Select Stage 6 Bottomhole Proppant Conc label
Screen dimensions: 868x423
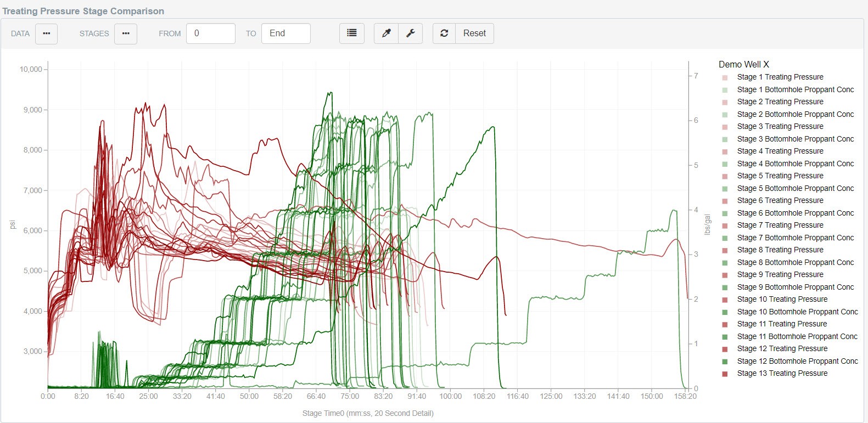796,213
